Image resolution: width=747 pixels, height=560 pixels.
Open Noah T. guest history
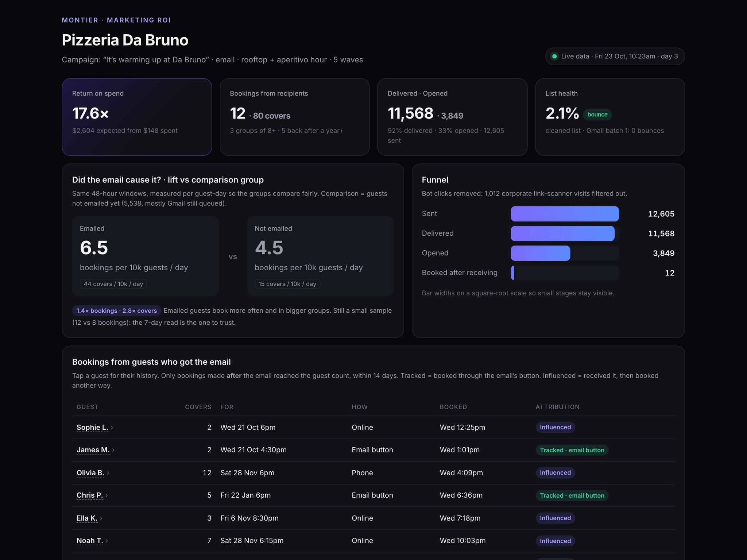point(90,541)
